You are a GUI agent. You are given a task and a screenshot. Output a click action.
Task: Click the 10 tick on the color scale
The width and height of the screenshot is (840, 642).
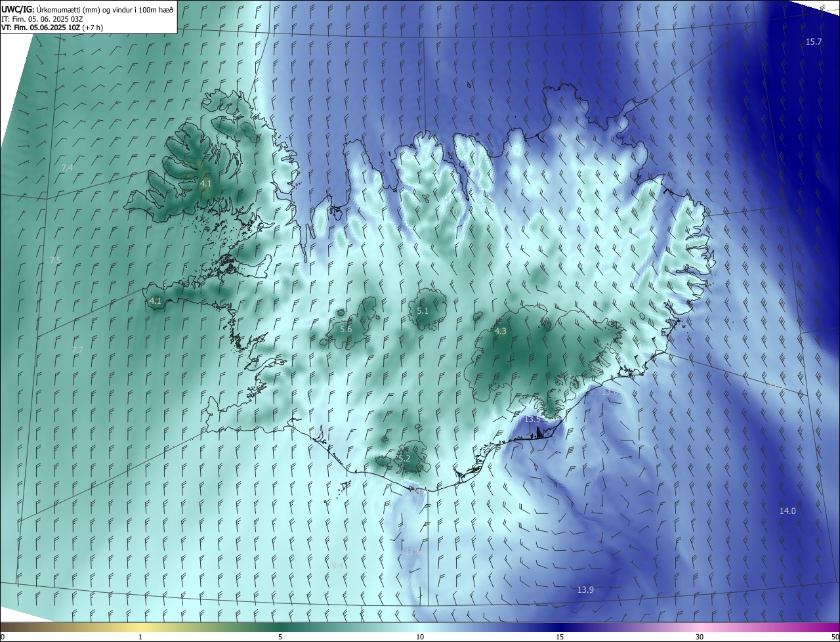(x=420, y=637)
